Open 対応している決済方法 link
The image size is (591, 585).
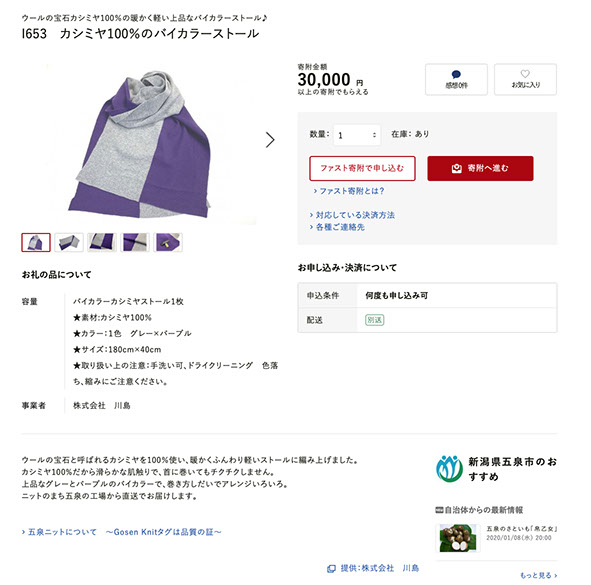click(352, 215)
